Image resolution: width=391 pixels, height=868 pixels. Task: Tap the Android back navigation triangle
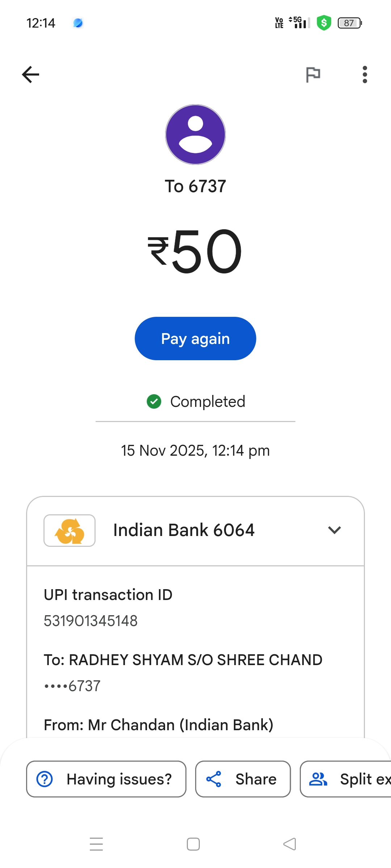tap(290, 844)
